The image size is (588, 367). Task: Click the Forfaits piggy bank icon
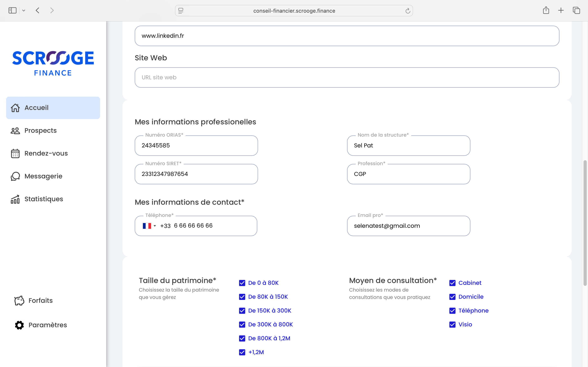(x=19, y=301)
